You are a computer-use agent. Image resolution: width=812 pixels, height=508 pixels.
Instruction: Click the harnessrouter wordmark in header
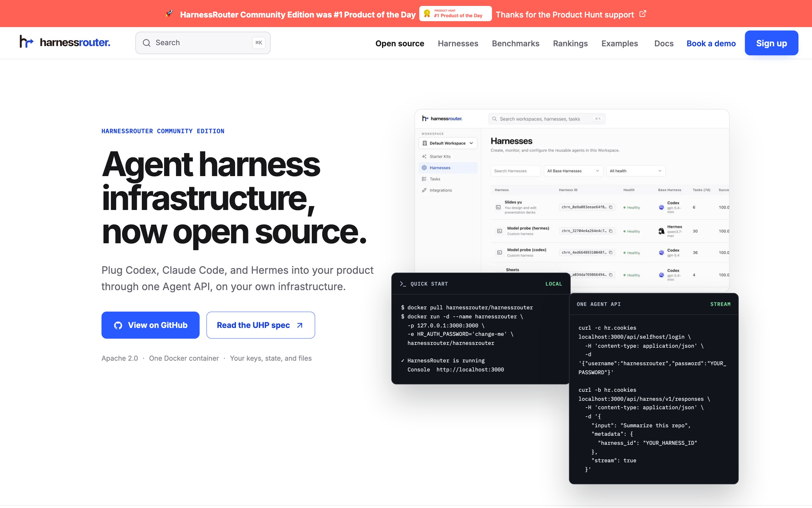(75, 42)
